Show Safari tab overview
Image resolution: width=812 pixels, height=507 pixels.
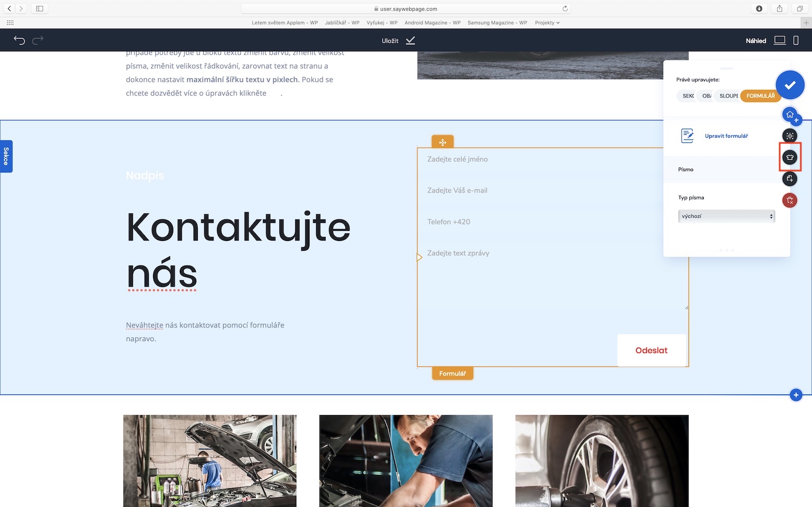point(799,9)
